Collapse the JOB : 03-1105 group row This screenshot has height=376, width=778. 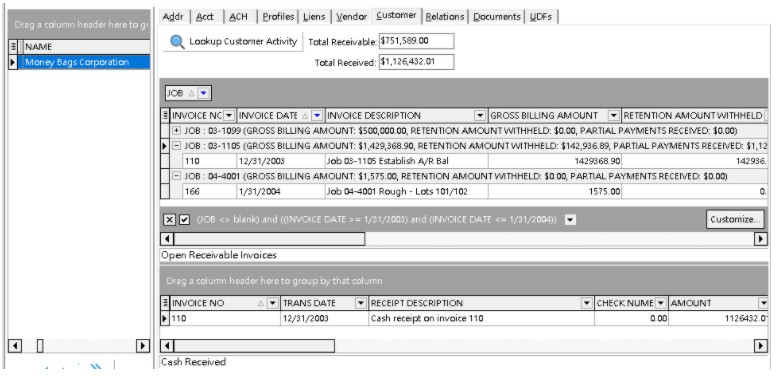(176, 146)
